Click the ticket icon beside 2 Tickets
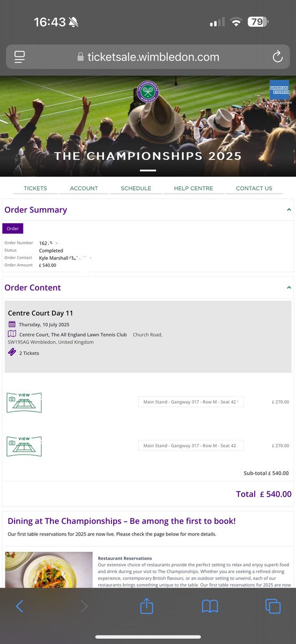 [12, 353]
